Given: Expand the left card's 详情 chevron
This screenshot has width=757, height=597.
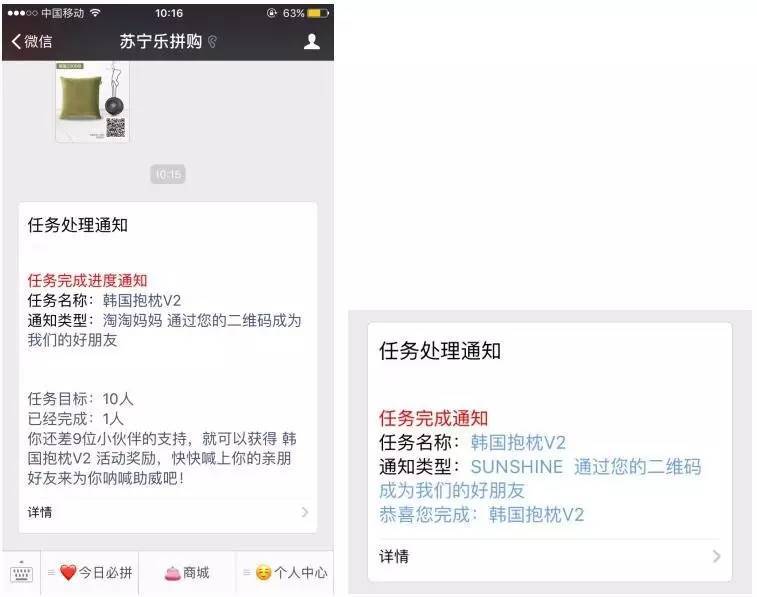Looking at the screenshot, I should click(x=305, y=512).
